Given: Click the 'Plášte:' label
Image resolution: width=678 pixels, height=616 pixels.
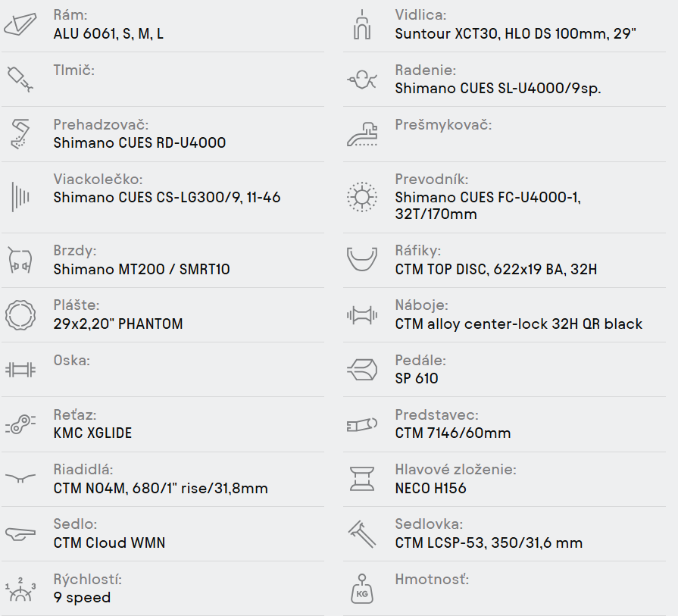Looking at the screenshot, I should (x=77, y=305).
